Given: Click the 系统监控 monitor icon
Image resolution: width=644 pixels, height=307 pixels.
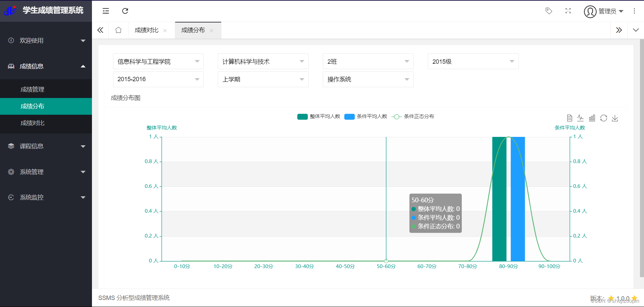Looking at the screenshot, I should coord(11,198).
